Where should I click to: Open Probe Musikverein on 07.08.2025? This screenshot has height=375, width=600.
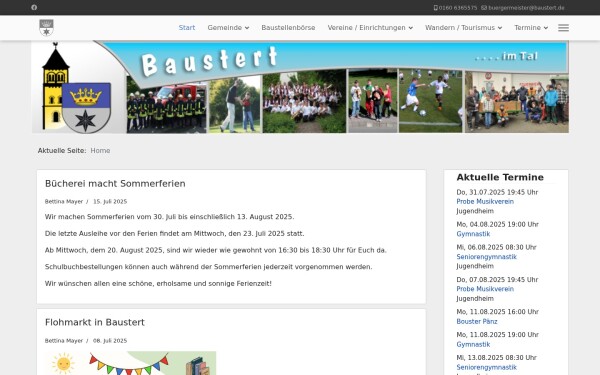pos(485,289)
